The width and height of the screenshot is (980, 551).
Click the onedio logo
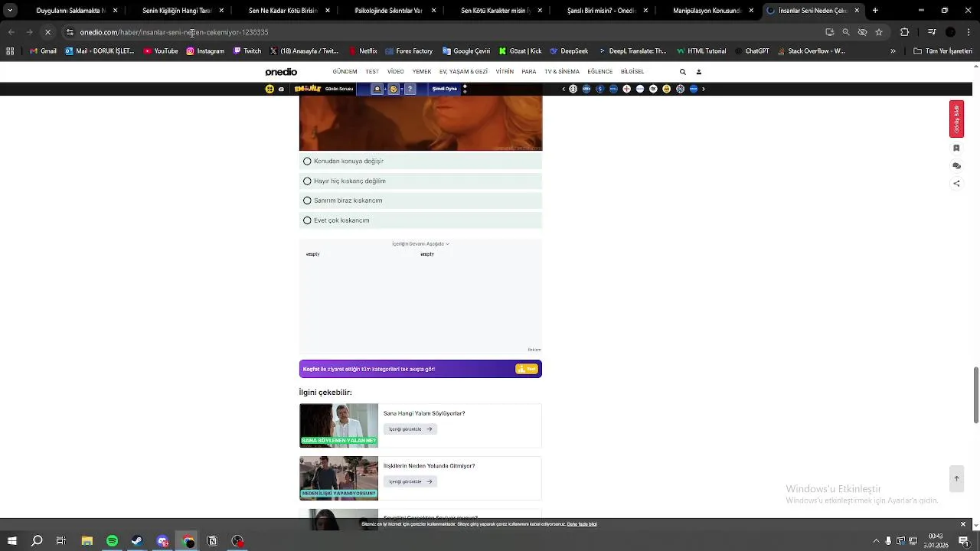[281, 72]
